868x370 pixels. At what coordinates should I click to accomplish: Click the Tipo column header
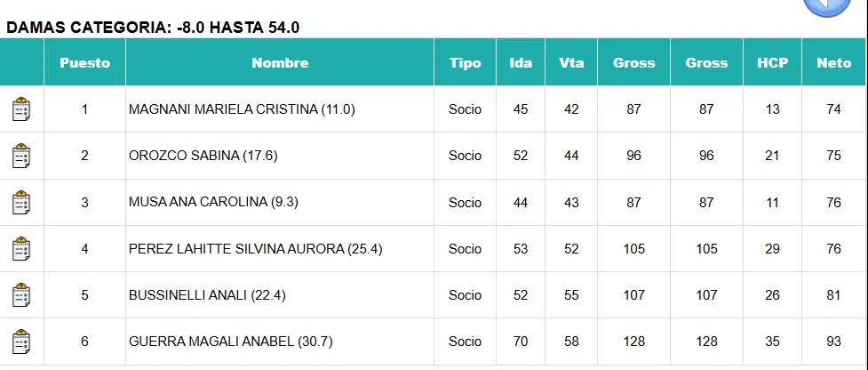coord(465,63)
